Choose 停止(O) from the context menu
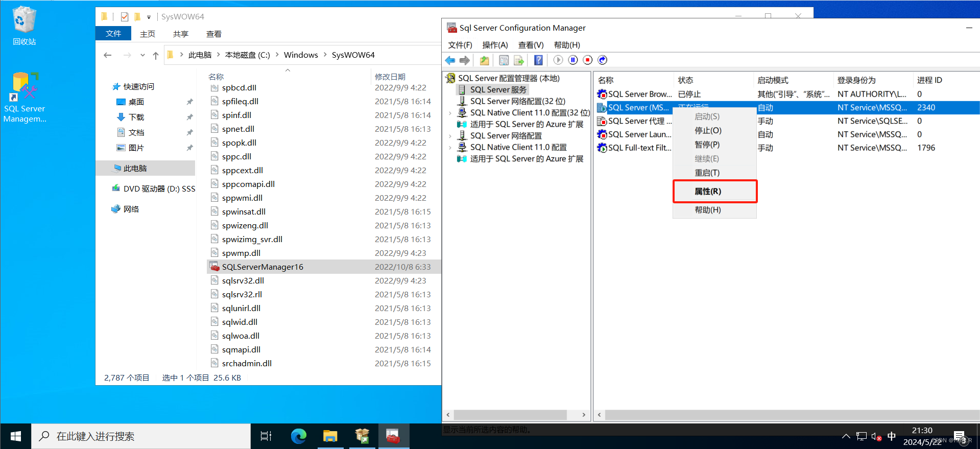 [714, 131]
